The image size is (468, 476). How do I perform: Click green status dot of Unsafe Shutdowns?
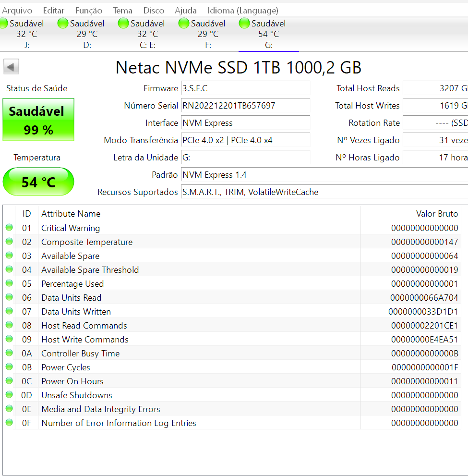pos(9,395)
